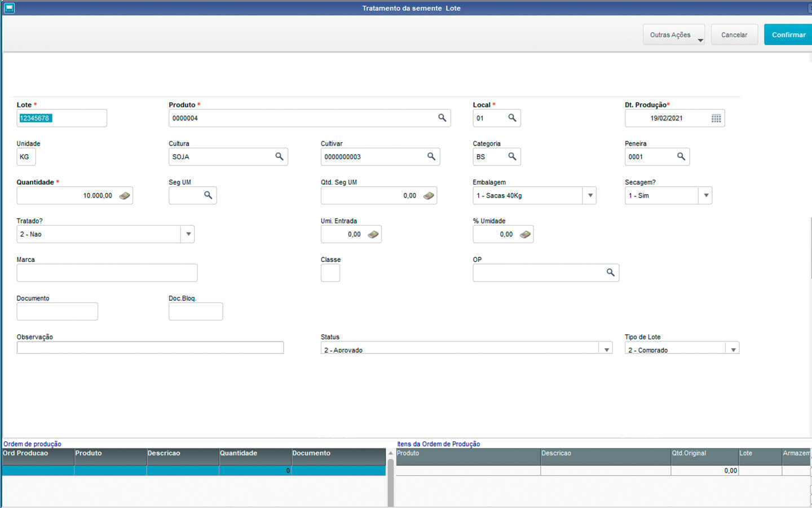Open the Dt. Produção calendar picker

point(716,119)
